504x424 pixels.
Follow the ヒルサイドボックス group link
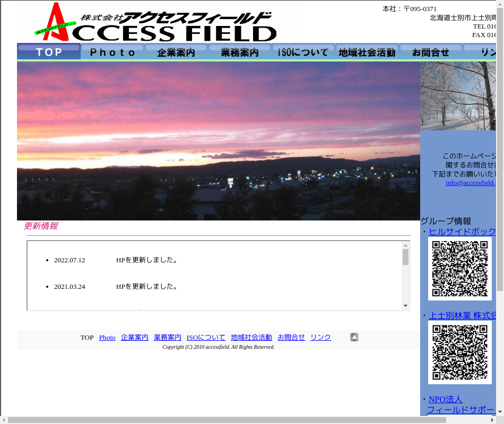(x=462, y=232)
